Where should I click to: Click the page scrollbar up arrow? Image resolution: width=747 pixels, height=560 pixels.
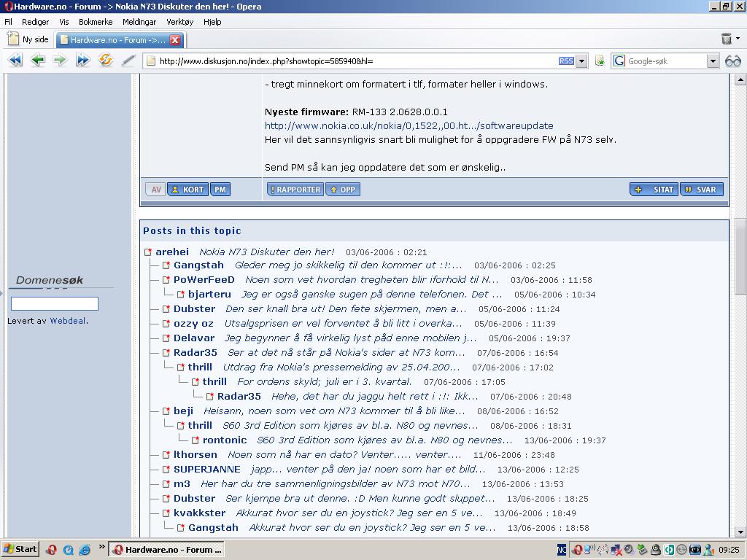tap(740, 79)
